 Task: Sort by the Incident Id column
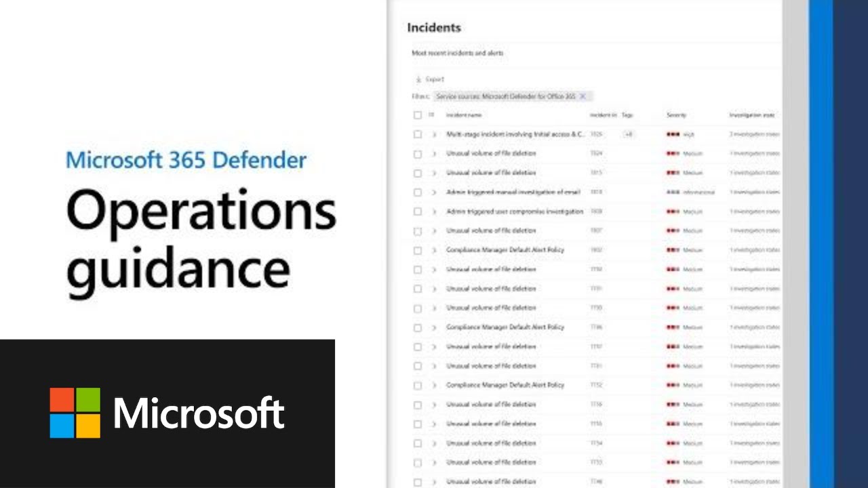[604, 115]
